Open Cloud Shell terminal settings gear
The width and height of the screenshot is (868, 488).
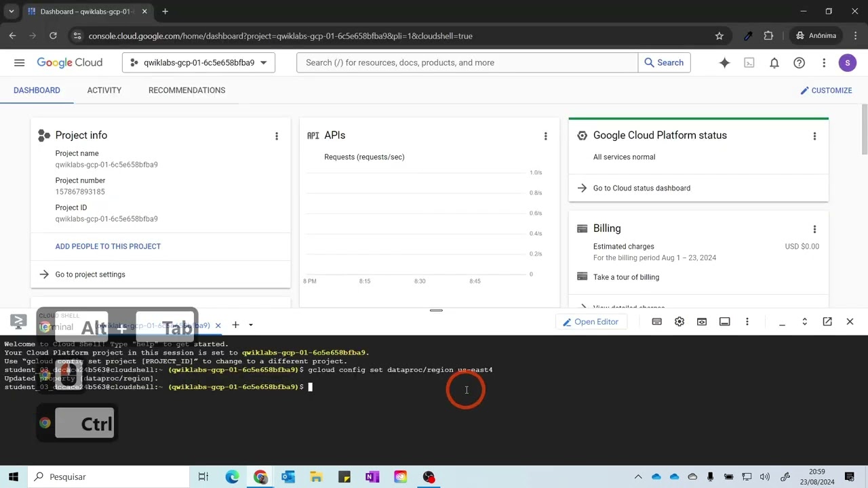679,321
